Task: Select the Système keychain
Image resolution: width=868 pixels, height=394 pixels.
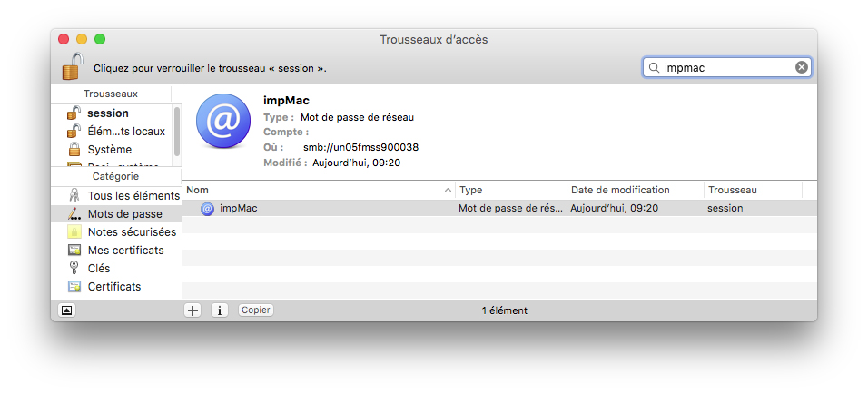Action: tap(109, 150)
